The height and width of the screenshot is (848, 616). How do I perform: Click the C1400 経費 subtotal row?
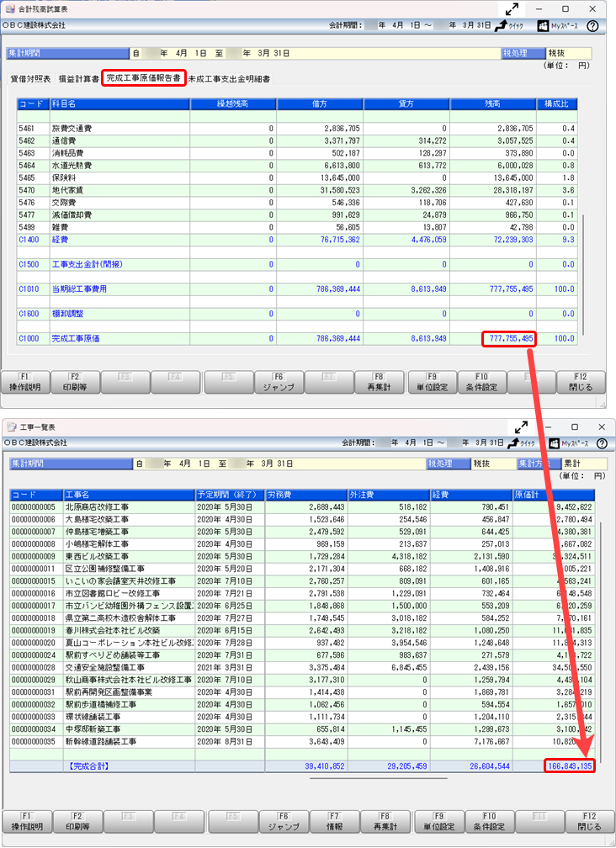click(297, 240)
